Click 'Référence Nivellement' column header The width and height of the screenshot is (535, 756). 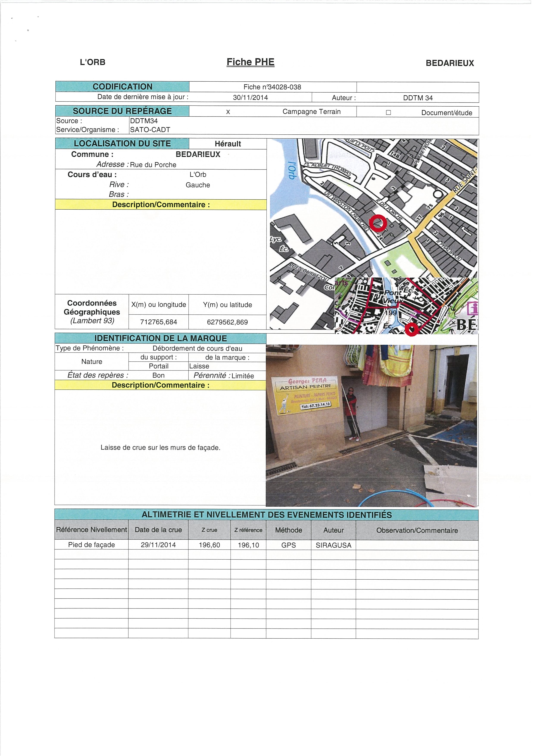[92, 530]
